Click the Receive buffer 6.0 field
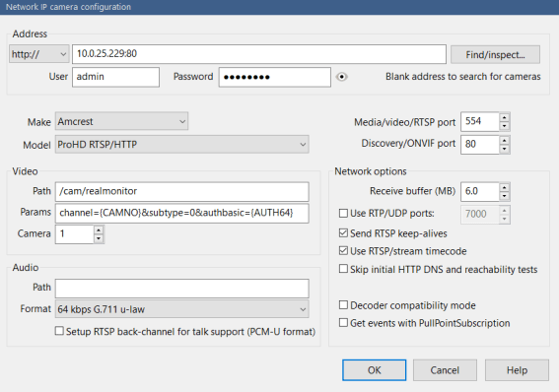 [480, 191]
